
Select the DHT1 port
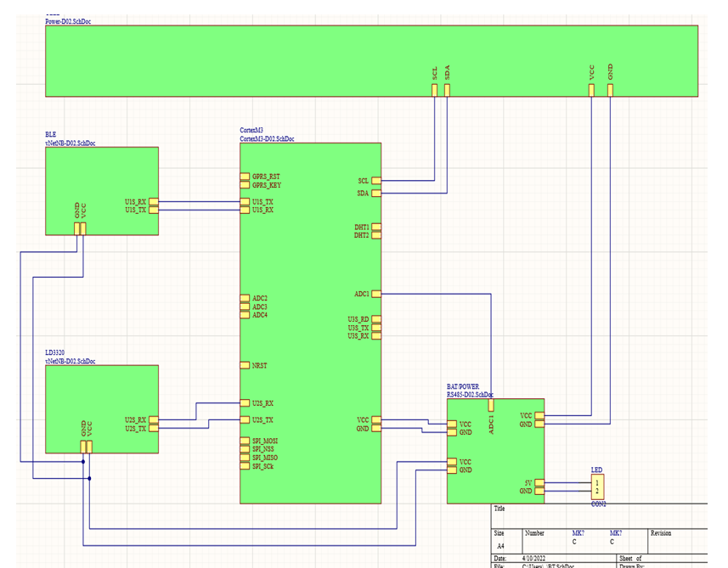click(x=376, y=227)
